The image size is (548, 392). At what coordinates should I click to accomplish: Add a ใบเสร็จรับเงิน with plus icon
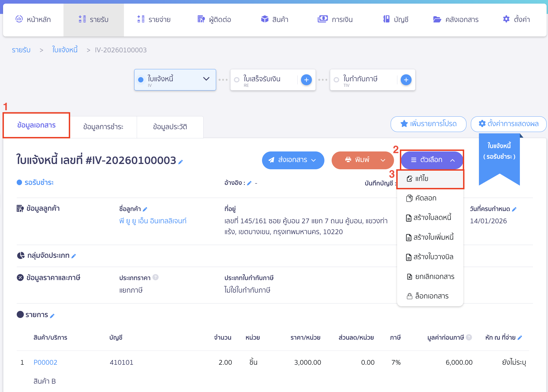tap(306, 80)
